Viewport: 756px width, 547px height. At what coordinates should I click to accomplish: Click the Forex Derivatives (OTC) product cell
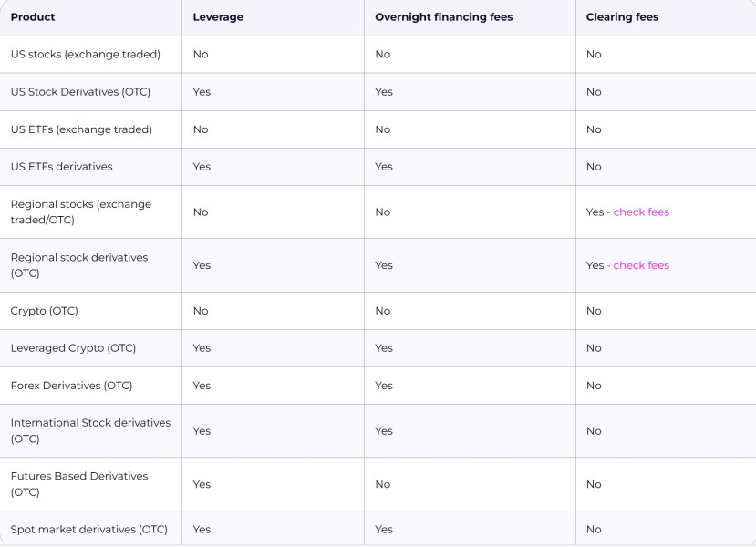tap(71, 386)
